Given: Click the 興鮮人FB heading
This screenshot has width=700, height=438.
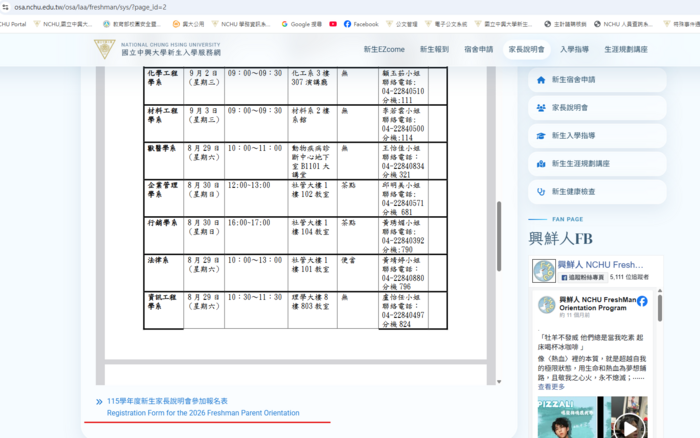Looking at the screenshot, I should (x=560, y=238).
